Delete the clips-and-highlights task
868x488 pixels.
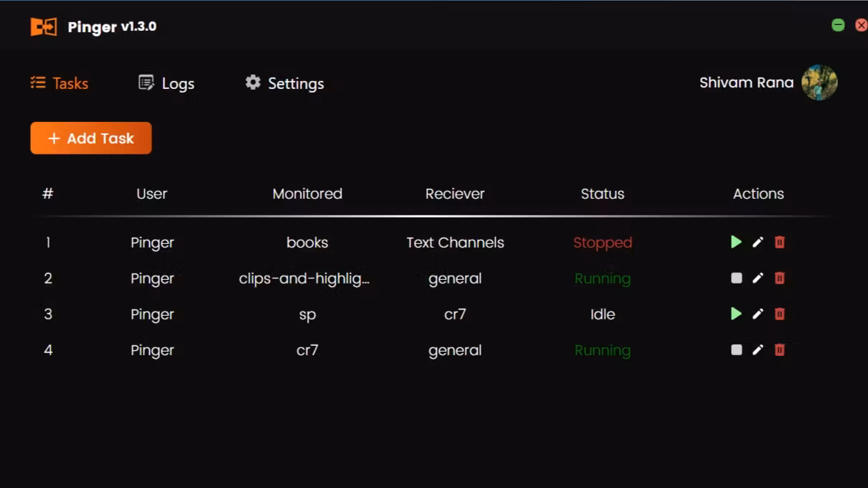pyautogui.click(x=780, y=278)
